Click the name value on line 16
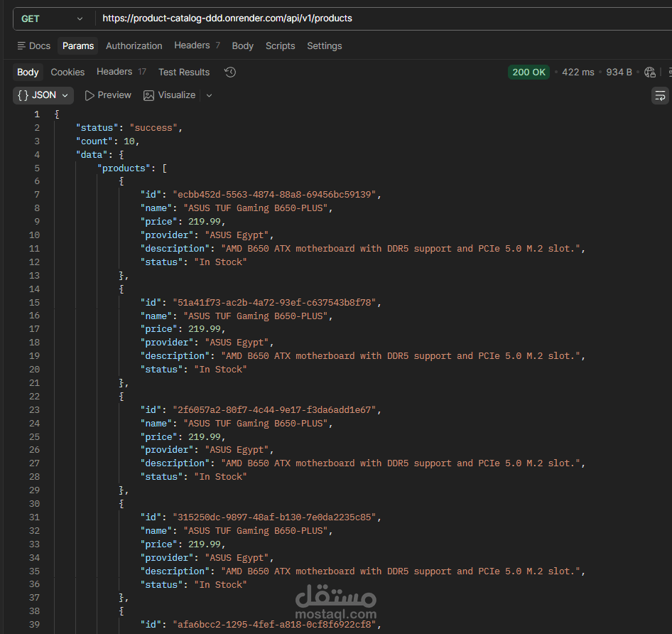Screen dimensions: 672x634 pos(256,316)
